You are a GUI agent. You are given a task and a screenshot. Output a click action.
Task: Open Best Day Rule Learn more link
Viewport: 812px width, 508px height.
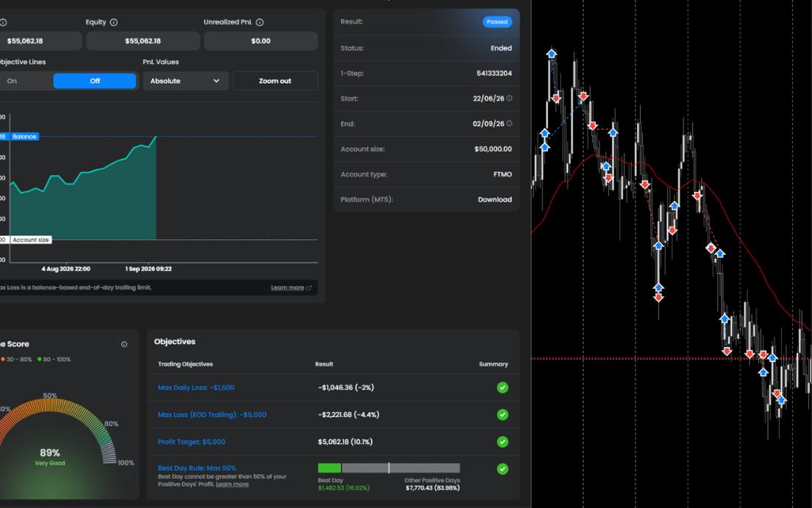pos(232,484)
